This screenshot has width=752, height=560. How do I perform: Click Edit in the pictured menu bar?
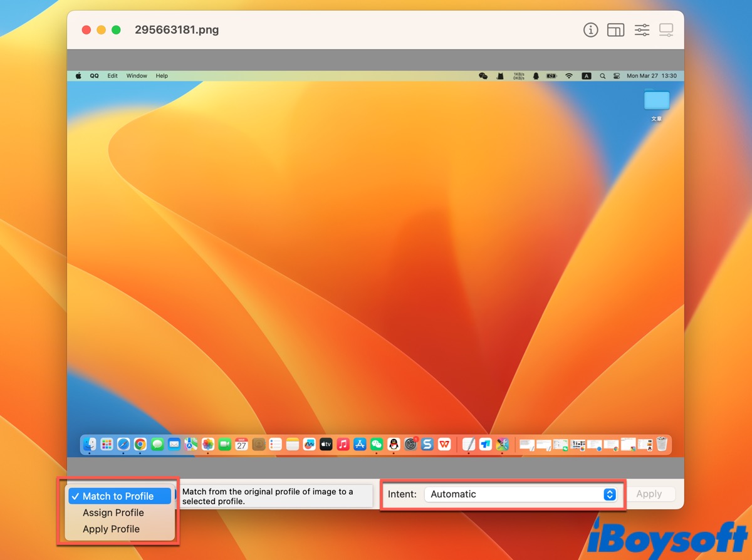coord(112,76)
